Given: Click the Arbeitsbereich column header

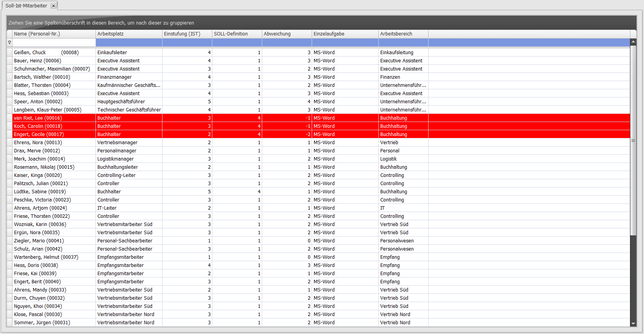Looking at the screenshot, I should click(403, 34).
